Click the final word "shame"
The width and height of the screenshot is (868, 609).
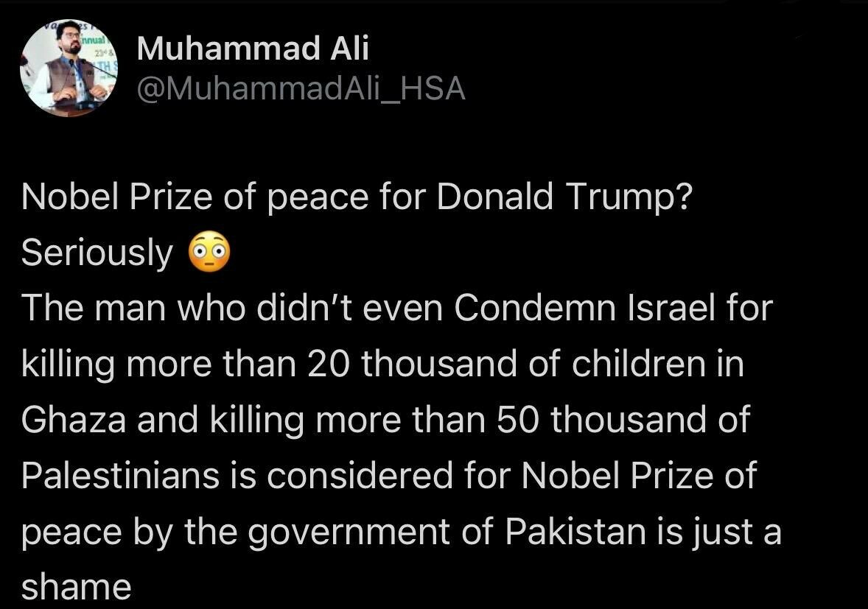click(x=77, y=587)
